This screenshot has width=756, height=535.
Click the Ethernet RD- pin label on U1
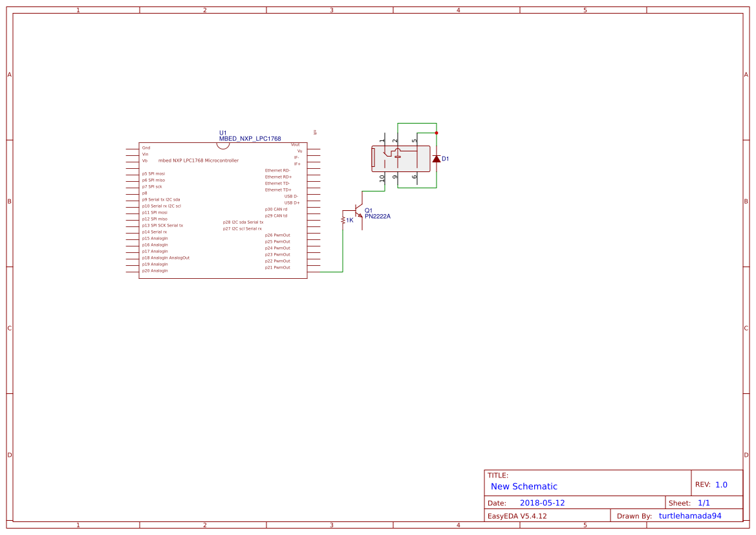click(278, 170)
